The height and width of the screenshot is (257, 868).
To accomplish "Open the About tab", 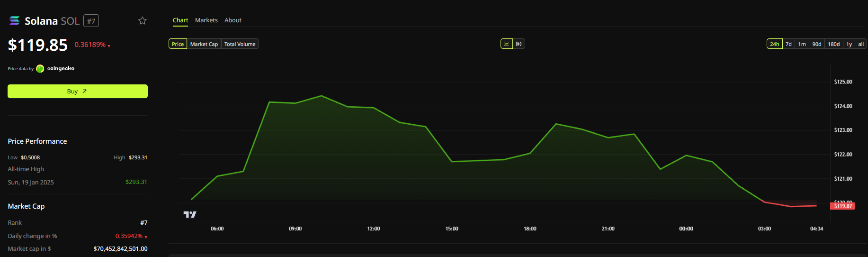I will 233,20.
